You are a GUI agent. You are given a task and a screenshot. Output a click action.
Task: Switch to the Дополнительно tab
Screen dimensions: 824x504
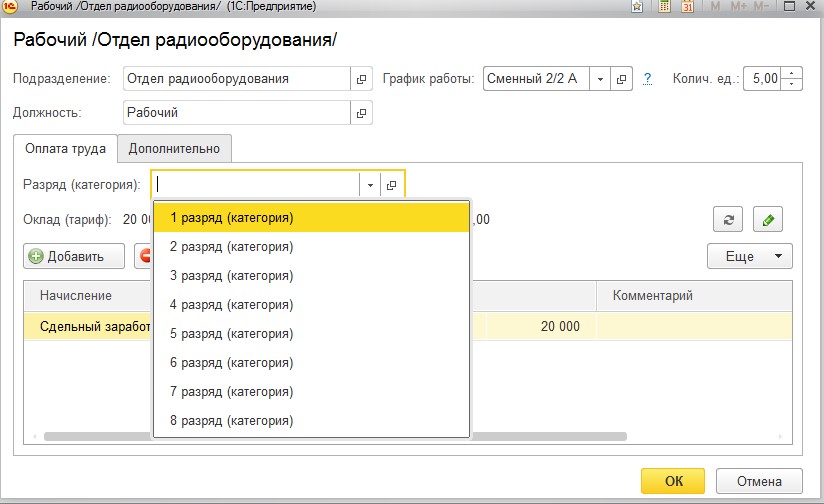[174, 149]
